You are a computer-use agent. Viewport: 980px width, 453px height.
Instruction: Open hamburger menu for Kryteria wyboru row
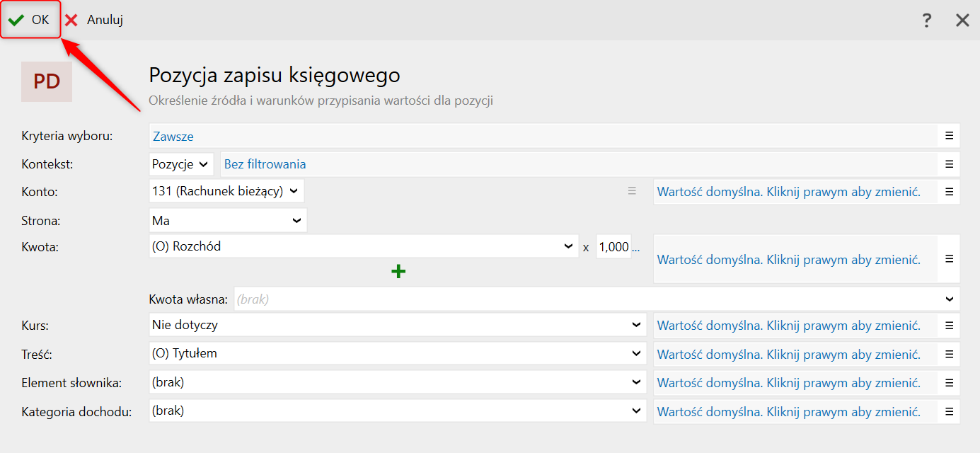[x=949, y=136]
